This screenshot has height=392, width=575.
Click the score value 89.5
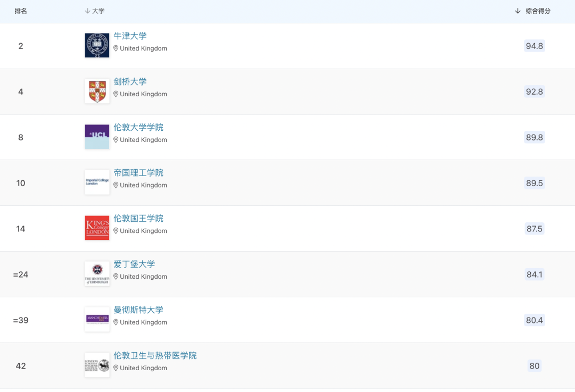click(535, 183)
